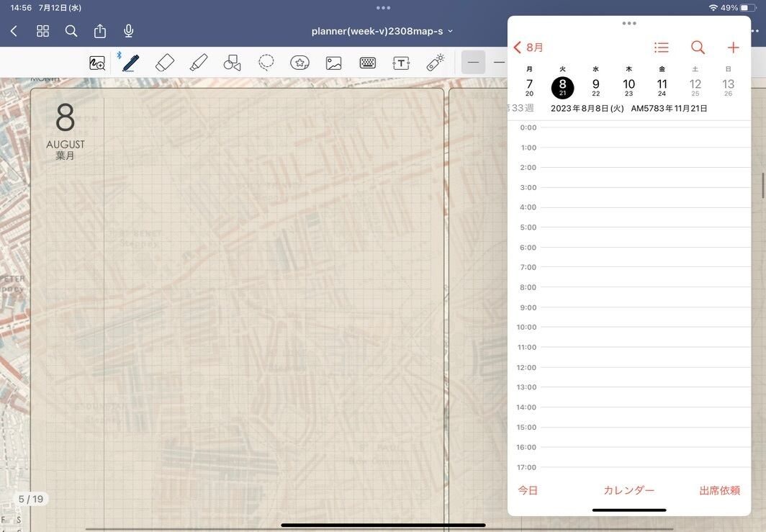This screenshot has width=766, height=532.
Task: Open the zoom window tool
Action: [97, 63]
